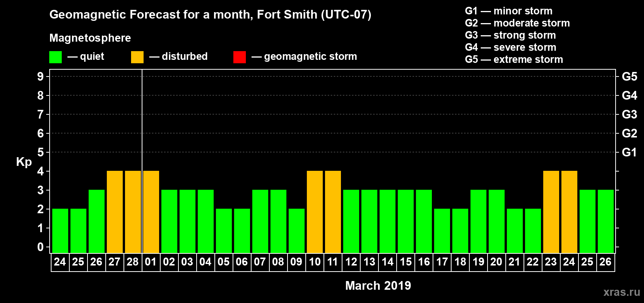This screenshot has width=644, height=303.
Task: Click the orange bar for March 11
Action: tap(333, 212)
